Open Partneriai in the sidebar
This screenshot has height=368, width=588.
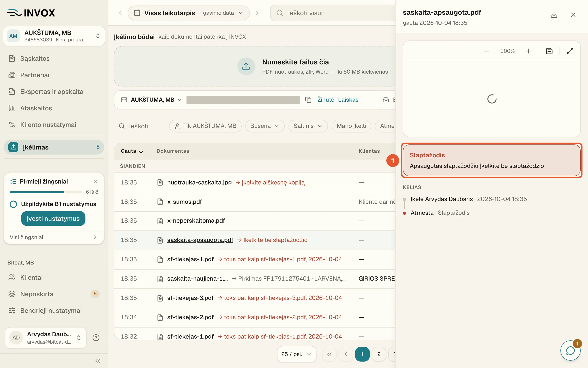pyautogui.click(x=54, y=75)
